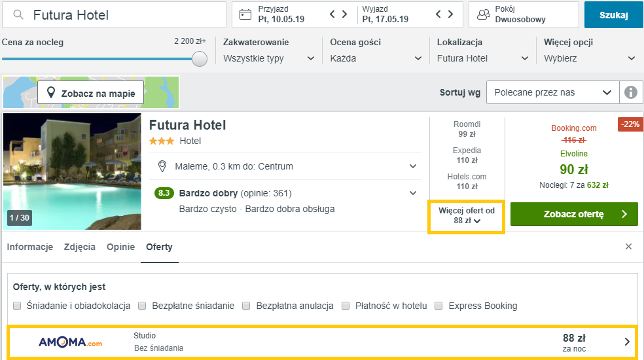Open Hotels.com 110 zł offer
Image resolution: width=644 pixels, height=360 pixels.
click(467, 181)
